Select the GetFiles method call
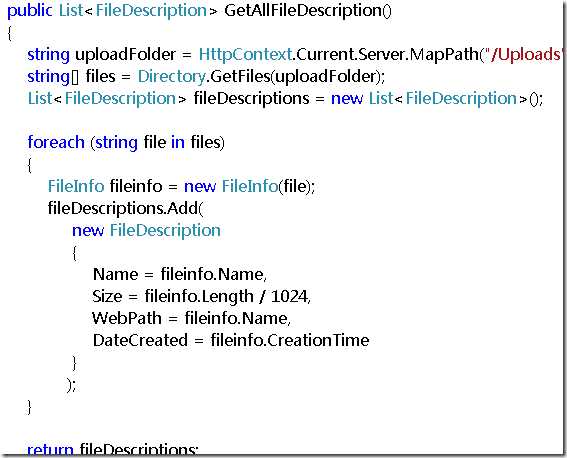The height and width of the screenshot is (458, 567). (x=240, y=77)
